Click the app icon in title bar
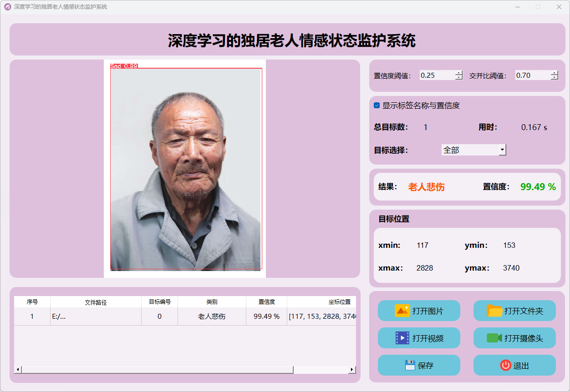Image resolution: width=570 pixels, height=392 pixels. (7, 7)
